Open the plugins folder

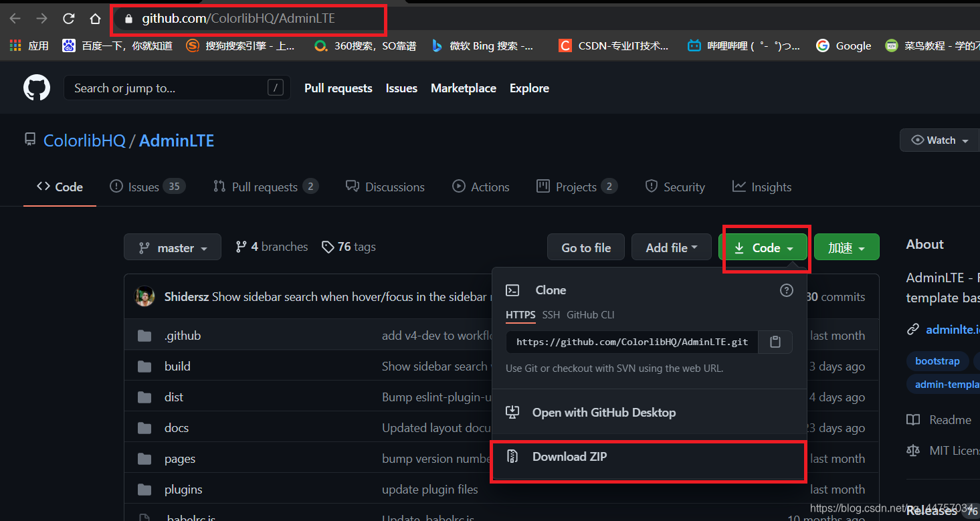pos(183,490)
